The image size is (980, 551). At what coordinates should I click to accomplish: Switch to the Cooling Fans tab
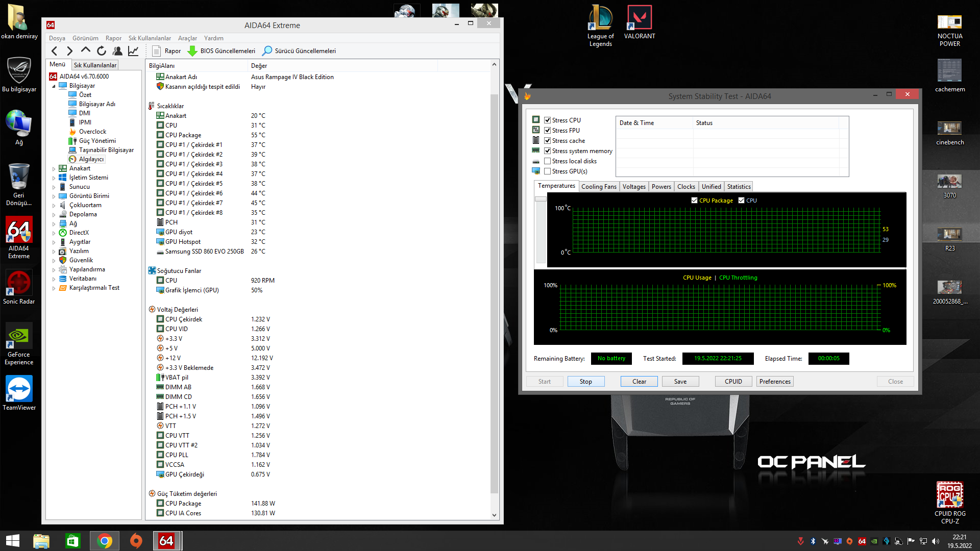click(x=598, y=187)
